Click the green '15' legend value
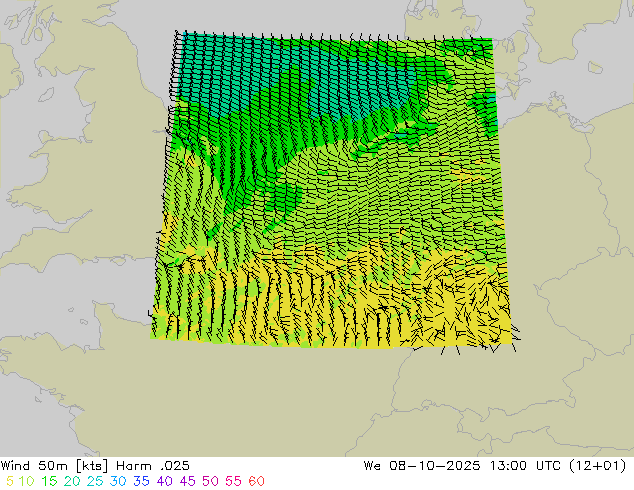 [49, 481]
